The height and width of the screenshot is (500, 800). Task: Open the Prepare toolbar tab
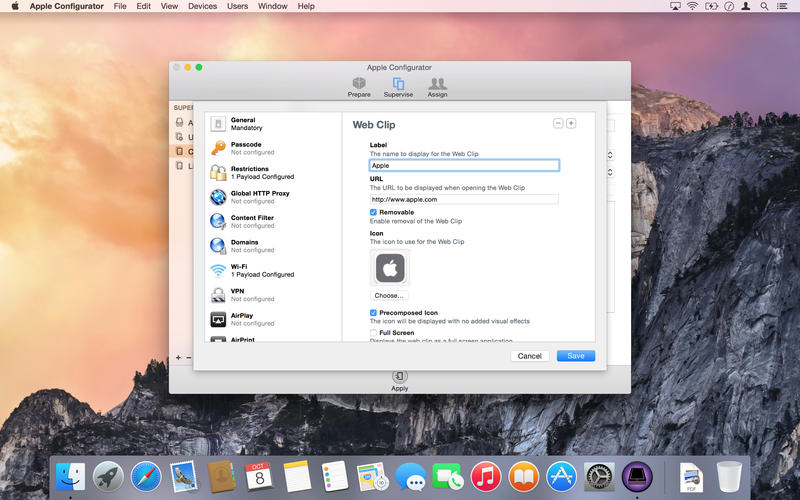point(358,87)
